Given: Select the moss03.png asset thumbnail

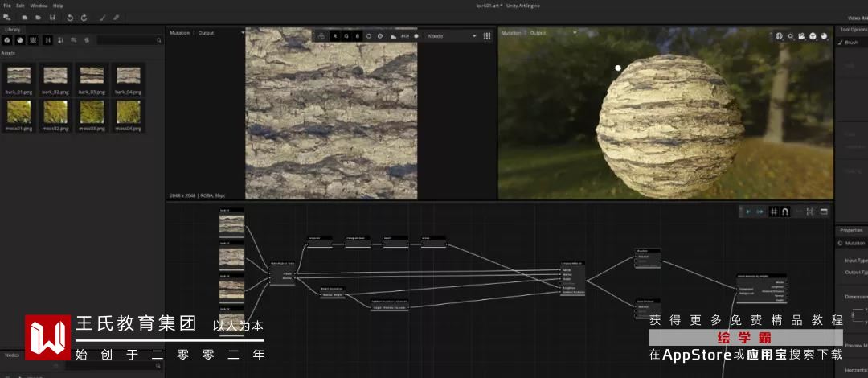Looking at the screenshot, I should (x=92, y=112).
